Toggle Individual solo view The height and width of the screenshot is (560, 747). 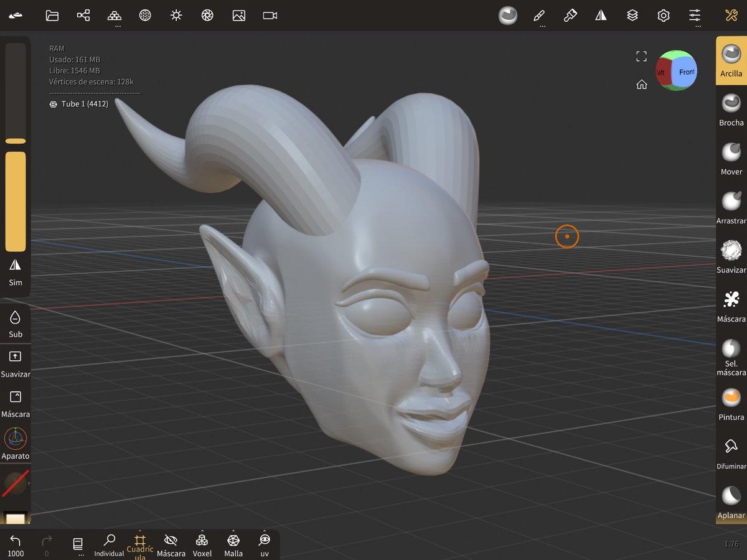click(109, 544)
